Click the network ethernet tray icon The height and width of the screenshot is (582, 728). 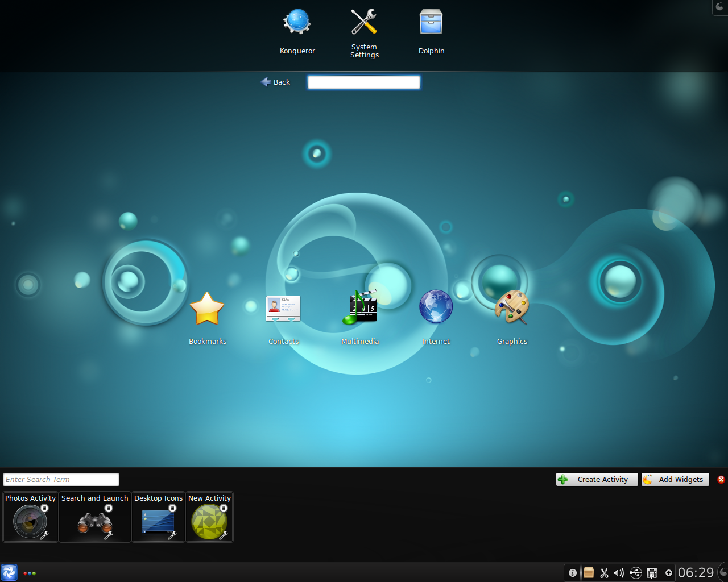(x=652, y=573)
